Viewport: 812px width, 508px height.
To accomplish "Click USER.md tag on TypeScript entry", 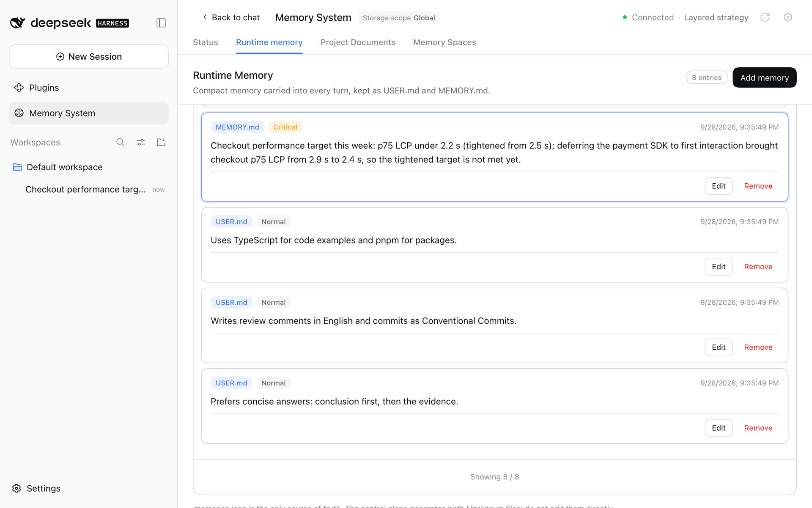I will (x=231, y=221).
